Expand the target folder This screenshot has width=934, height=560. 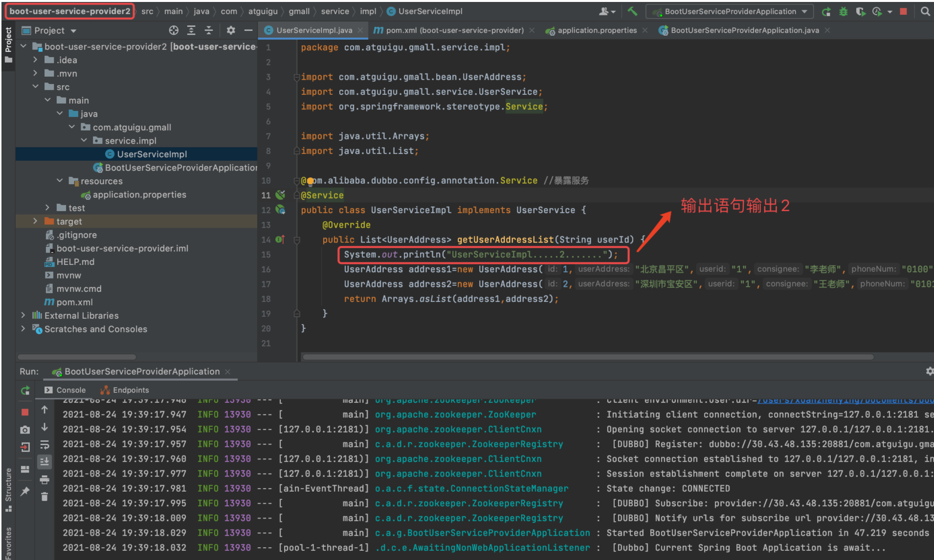pyautogui.click(x=35, y=221)
